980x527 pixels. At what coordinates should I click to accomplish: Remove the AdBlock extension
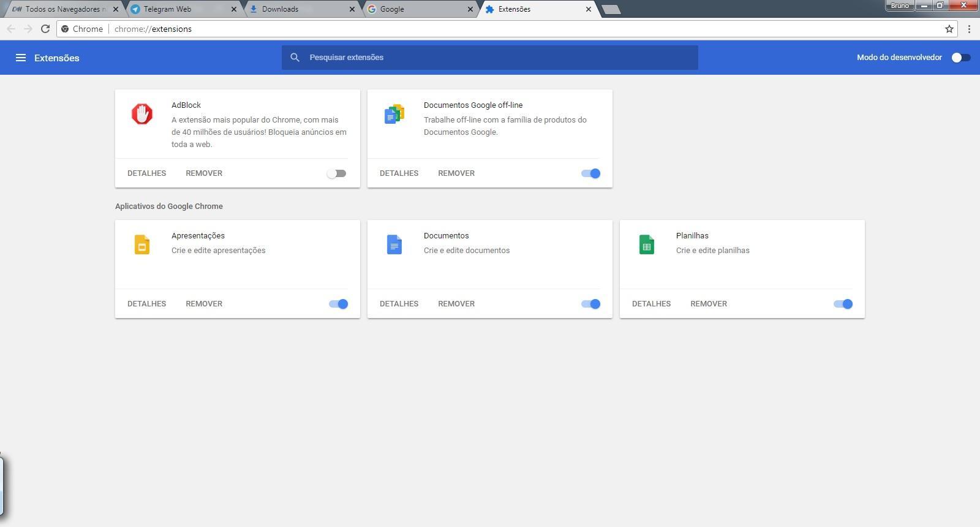[204, 173]
